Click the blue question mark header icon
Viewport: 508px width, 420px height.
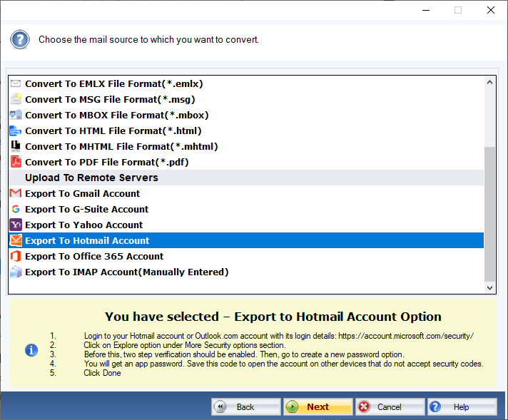point(20,39)
